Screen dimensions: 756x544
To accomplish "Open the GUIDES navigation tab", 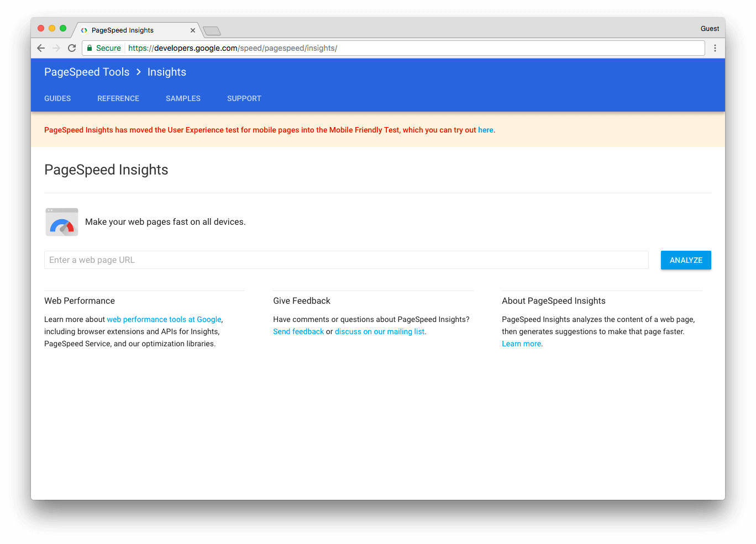I will (57, 98).
